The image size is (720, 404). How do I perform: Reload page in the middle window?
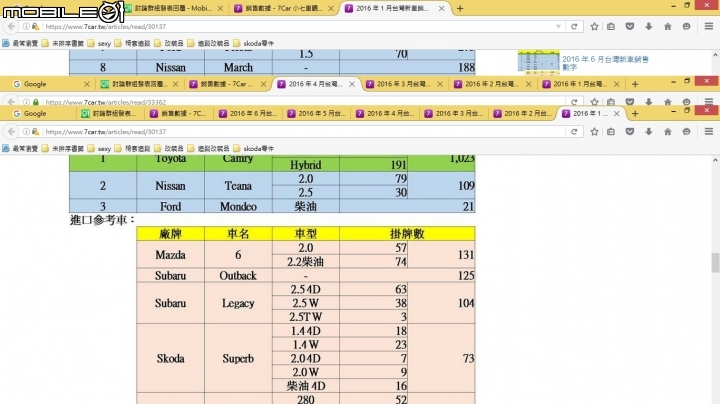(574, 101)
